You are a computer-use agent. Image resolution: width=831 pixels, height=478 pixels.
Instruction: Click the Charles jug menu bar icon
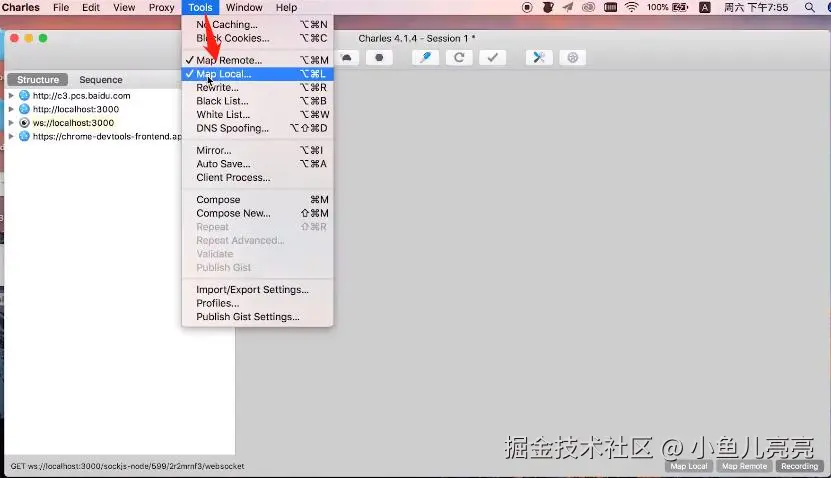click(x=547, y=7)
